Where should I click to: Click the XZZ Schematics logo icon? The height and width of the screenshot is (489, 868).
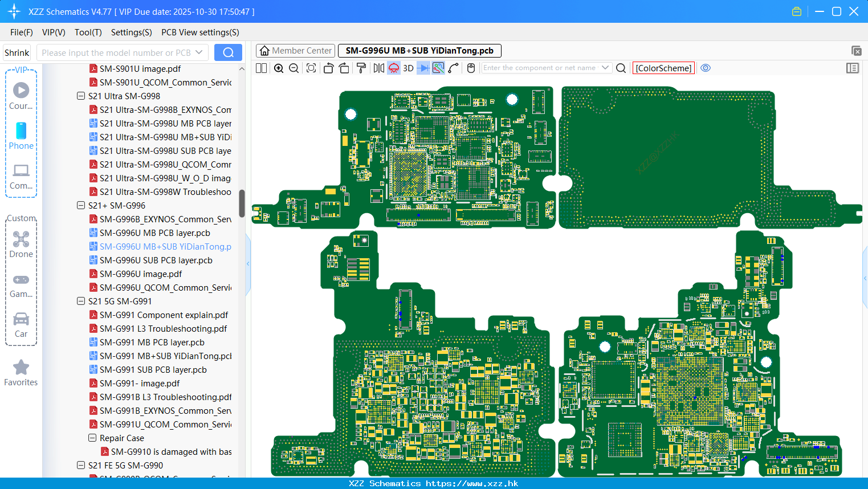14,11
